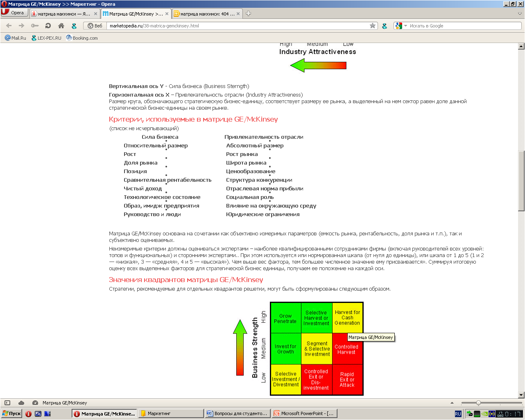
Task: Click heading Значения квадрантов матрицы GE/McKinsey
Action: [186, 280]
